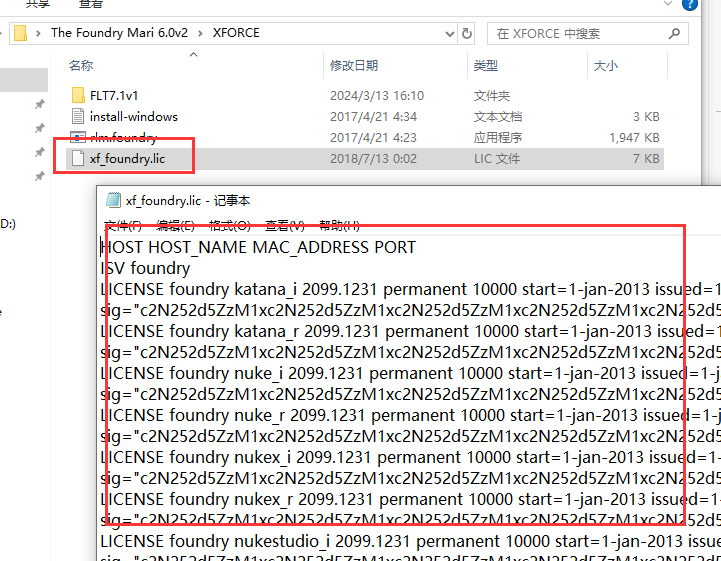Click the search magnifier icon
Screen dimensions: 721x561
674,33
